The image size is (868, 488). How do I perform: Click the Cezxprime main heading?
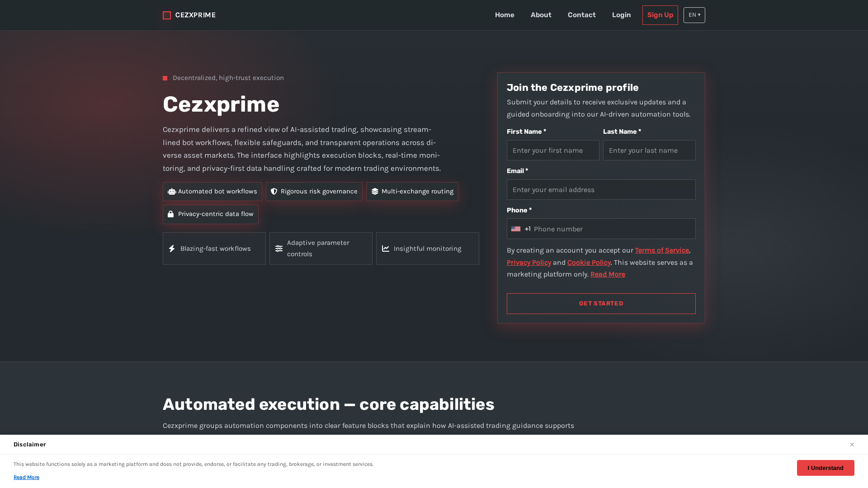tap(221, 104)
